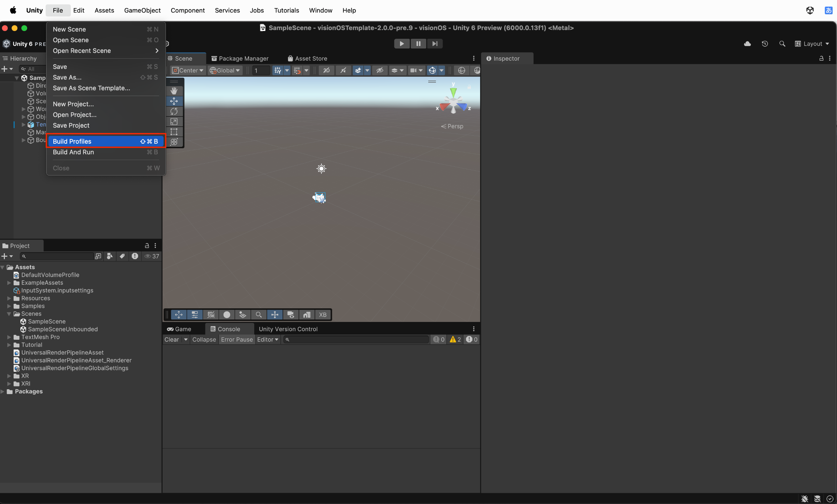Switch to the Package Manager tab
This screenshot has width=837, height=504.
(240, 58)
